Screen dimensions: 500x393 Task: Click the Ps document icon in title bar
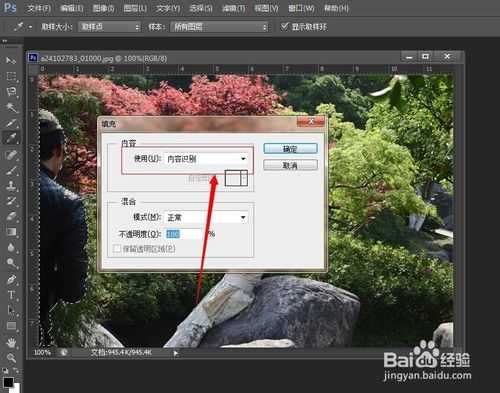pos(33,58)
